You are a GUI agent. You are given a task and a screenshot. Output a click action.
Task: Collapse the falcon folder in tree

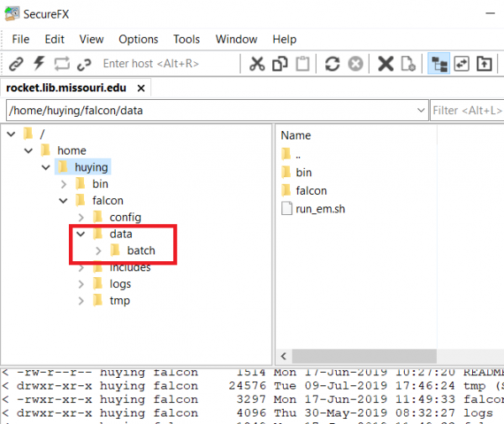point(64,201)
